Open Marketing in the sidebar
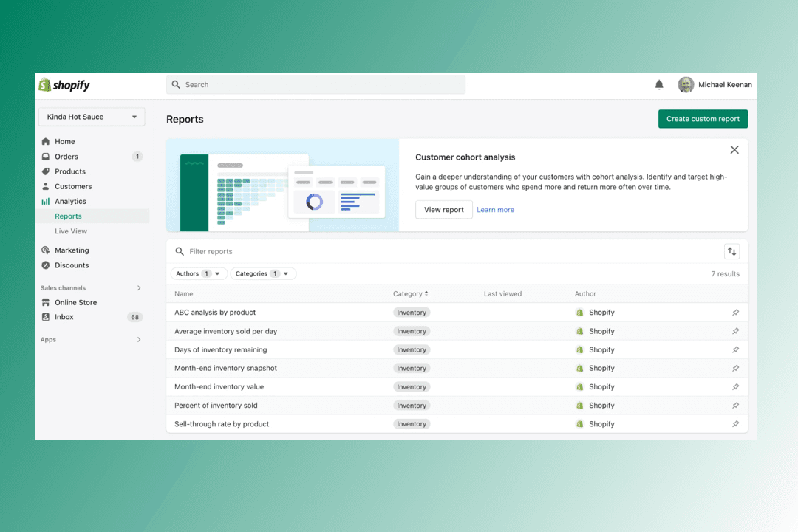The image size is (798, 532). [x=72, y=250]
